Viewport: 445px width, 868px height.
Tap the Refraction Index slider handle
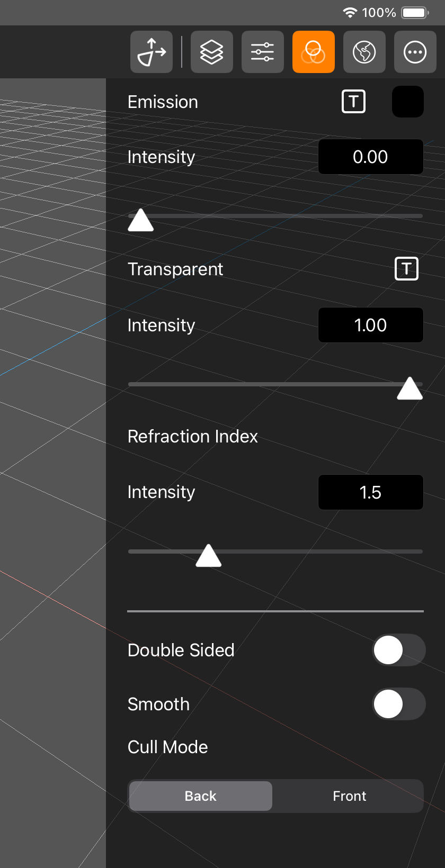click(x=209, y=555)
